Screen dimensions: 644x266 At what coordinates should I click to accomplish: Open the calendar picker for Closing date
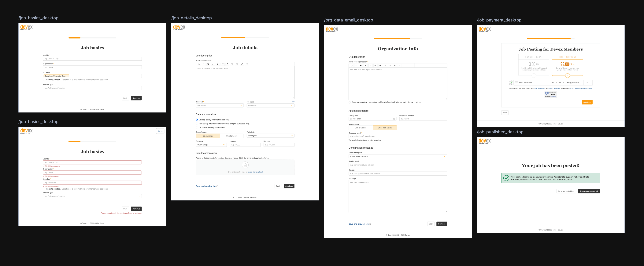coord(394,119)
